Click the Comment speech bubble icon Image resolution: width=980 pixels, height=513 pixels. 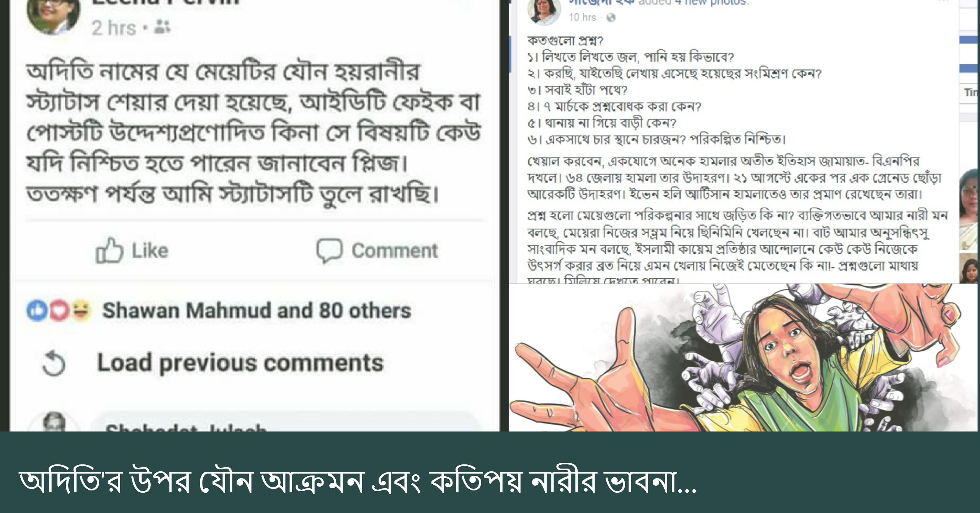pyautogui.click(x=329, y=251)
